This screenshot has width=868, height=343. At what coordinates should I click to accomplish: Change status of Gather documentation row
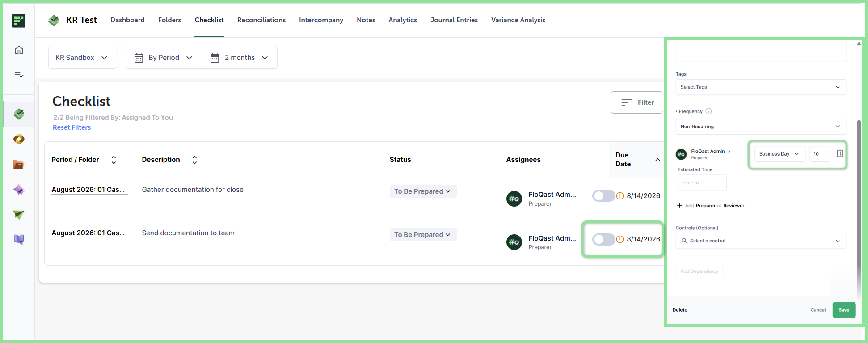tap(423, 191)
